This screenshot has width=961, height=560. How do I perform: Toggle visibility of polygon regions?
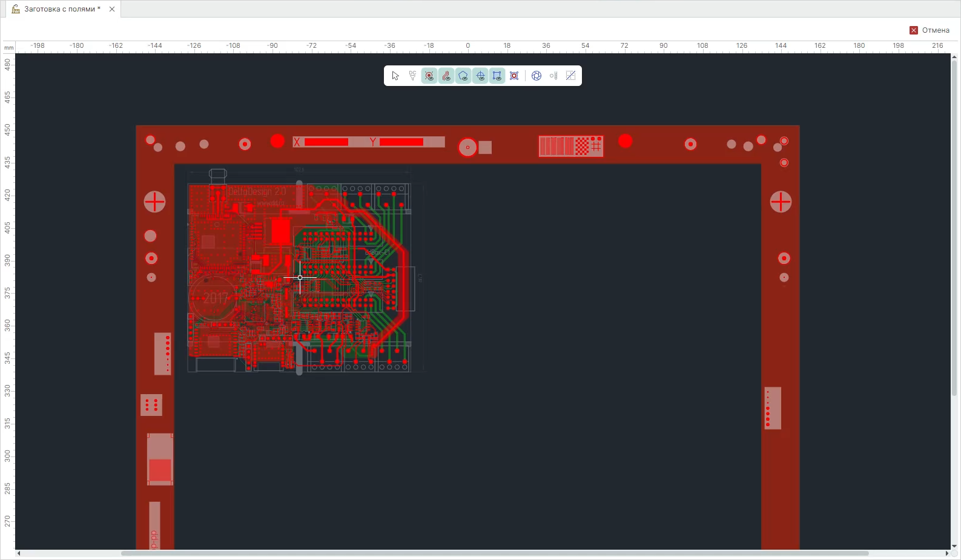coord(463,76)
